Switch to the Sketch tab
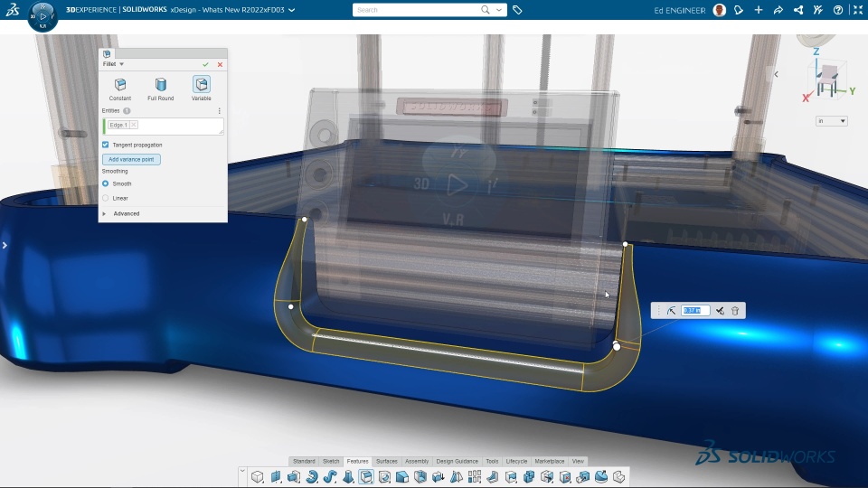This screenshot has height=488, width=868. click(331, 462)
